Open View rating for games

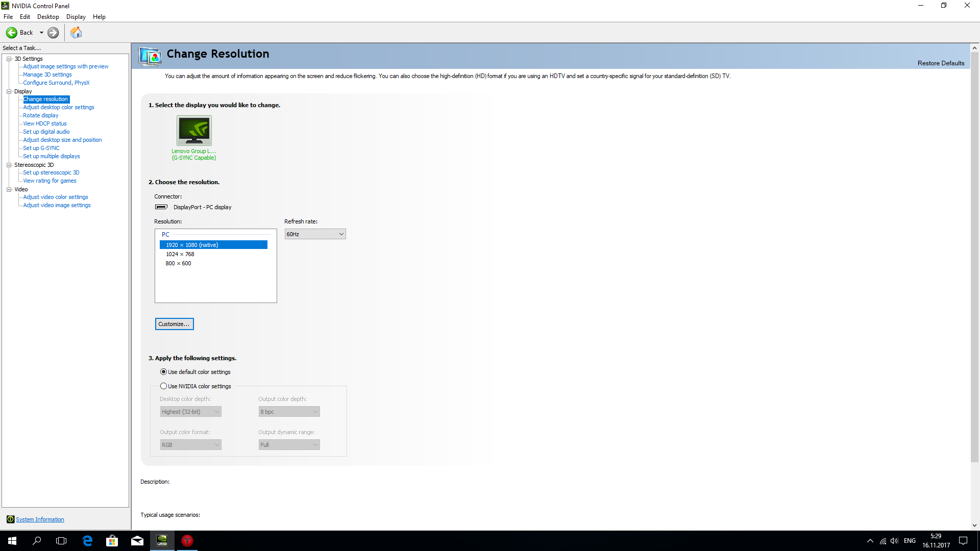coord(50,181)
